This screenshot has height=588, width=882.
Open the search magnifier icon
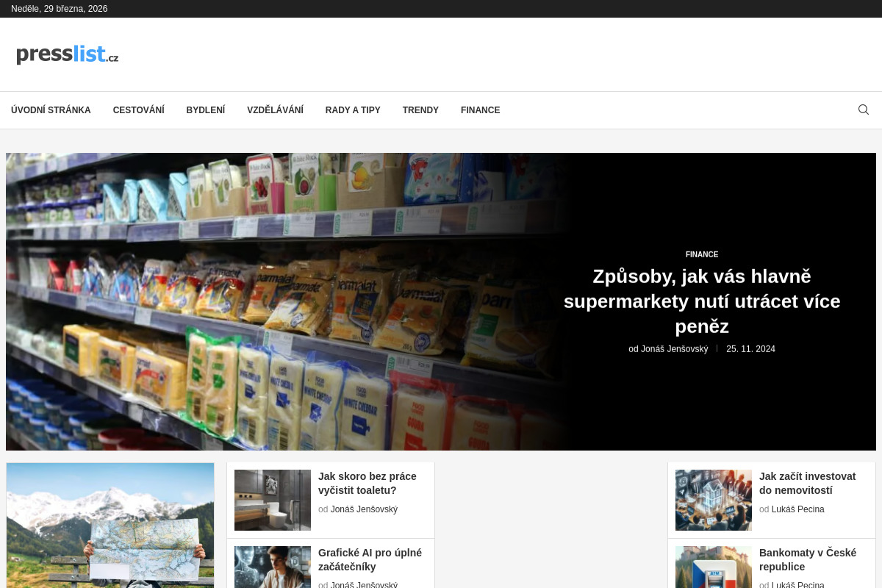(863, 109)
